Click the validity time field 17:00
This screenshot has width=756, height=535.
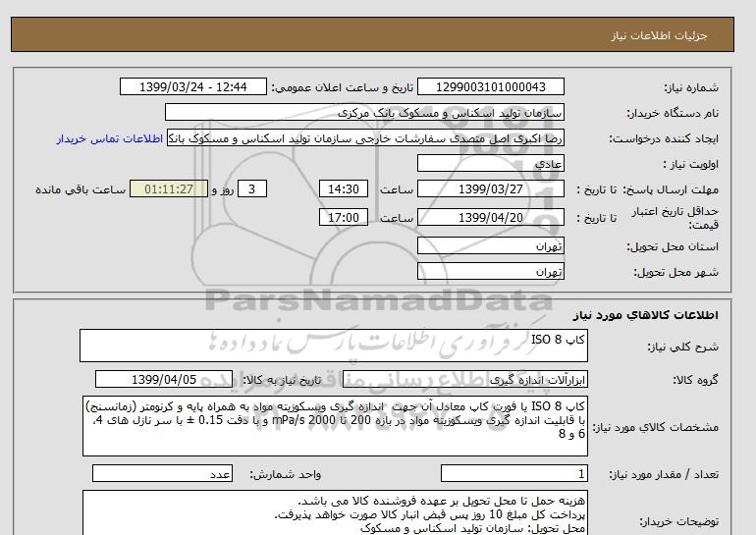(344, 217)
